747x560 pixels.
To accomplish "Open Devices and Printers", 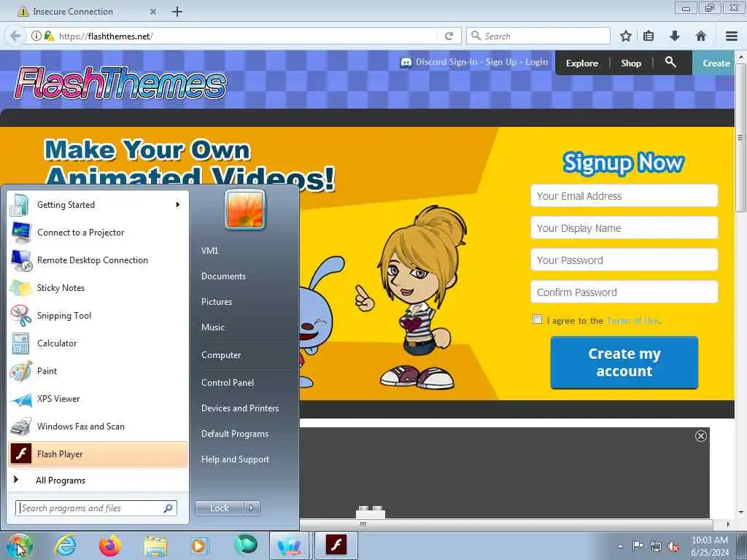I will tap(240, 408).
